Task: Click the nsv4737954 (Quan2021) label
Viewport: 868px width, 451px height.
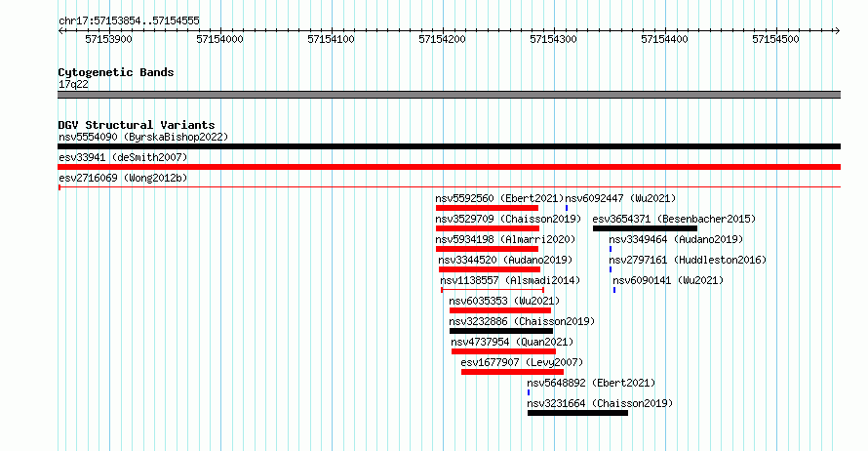Action: tap(512, 342)
